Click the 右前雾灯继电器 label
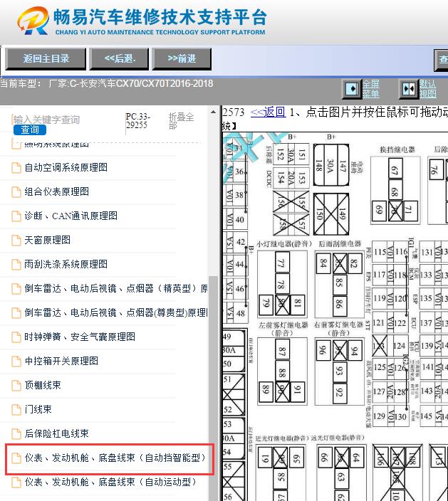The width and height of the screenshot is (448, 501). [x=338, y=325]
